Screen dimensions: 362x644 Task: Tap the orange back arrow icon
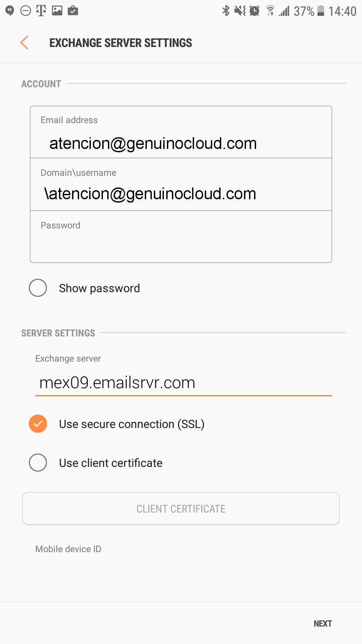tap(24, 43)
